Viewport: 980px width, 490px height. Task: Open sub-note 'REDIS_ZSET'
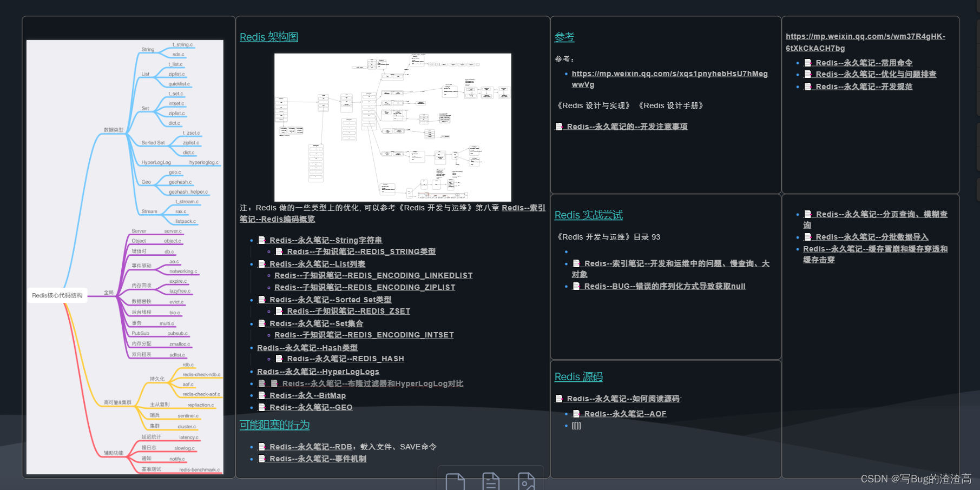(x=348, y=311)
